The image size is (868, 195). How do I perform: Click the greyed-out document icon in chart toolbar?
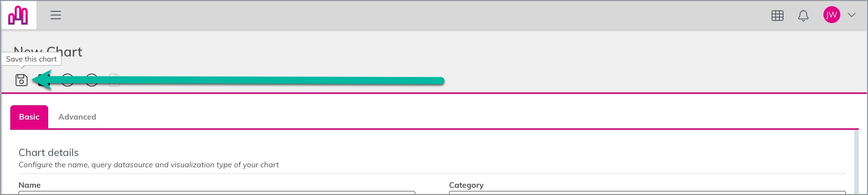pyautogui.click(x=114, y=80)
